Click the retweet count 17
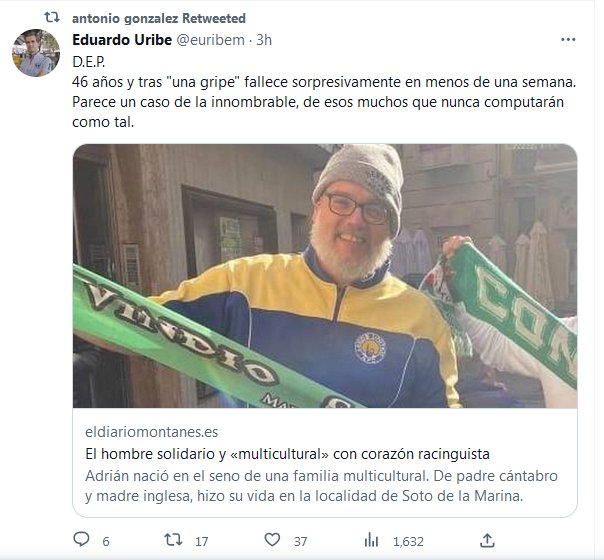 201,542
